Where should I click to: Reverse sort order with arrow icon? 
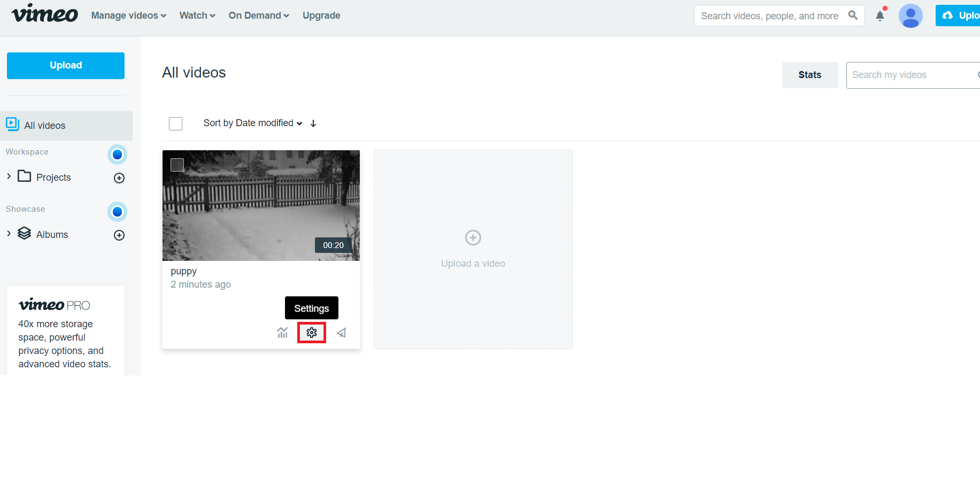pos(313,124)
